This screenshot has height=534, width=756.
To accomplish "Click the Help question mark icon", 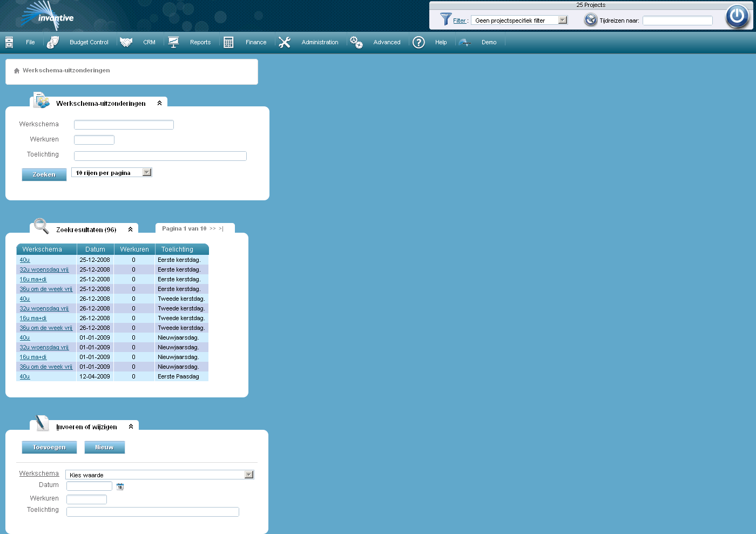I will 418,42.
